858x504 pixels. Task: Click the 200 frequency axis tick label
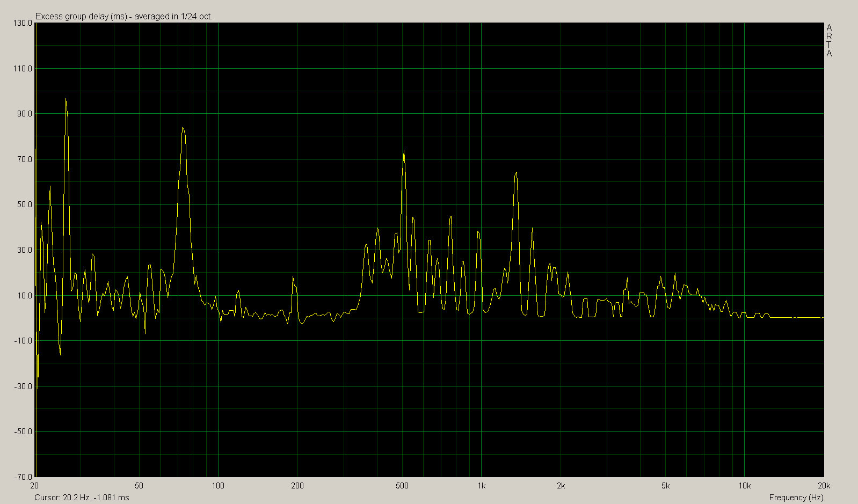coord(297,486)
